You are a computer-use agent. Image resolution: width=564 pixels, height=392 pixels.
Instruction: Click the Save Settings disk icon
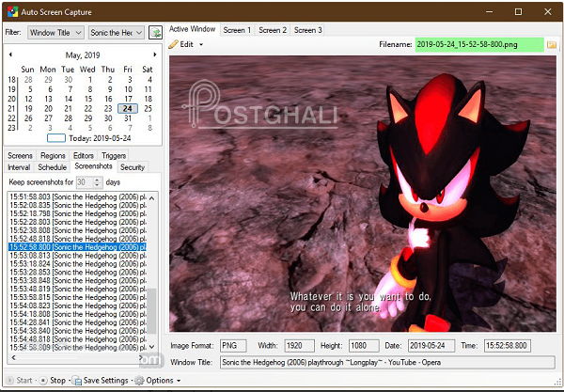pyautogui.click(x=77, y=381)
